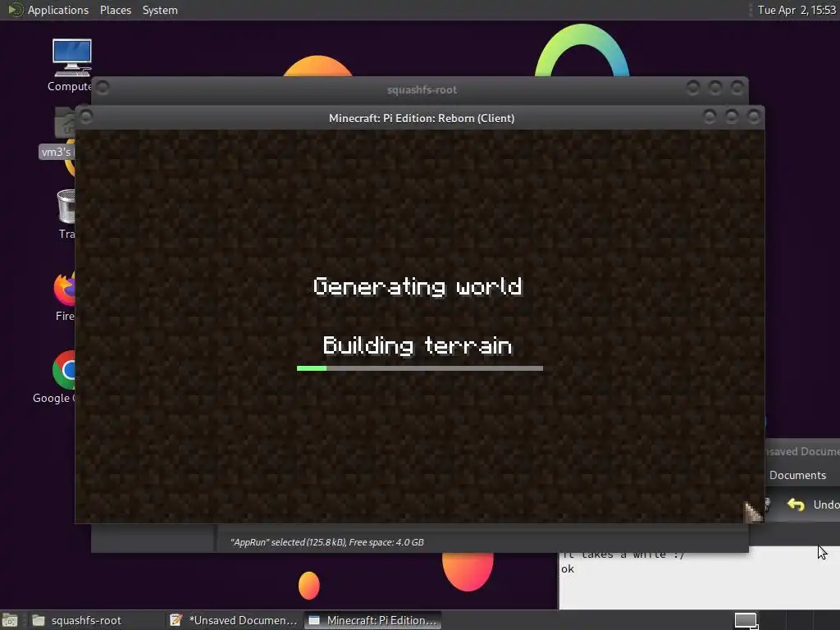Viewport: 840px width, 630px height.
Task: Switch to Unsaved Document taskbar window
Action: tap(234, 620)
